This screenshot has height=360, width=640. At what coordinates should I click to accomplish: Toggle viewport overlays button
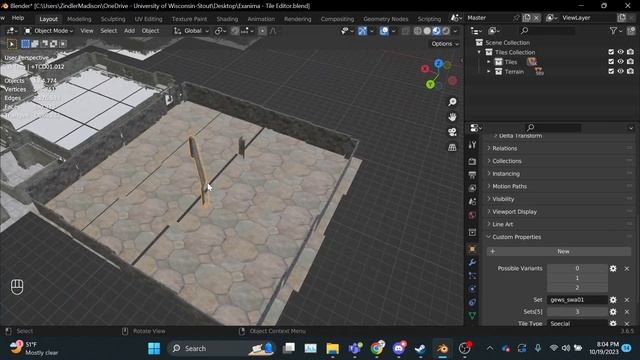[x=384, y=31]
